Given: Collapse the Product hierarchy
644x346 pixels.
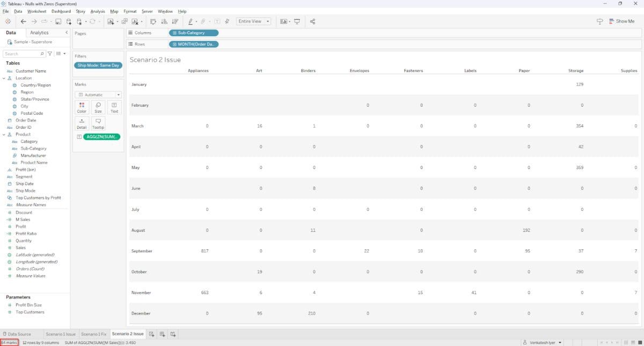Looking at the screenshot, I should tap(4, 135).
